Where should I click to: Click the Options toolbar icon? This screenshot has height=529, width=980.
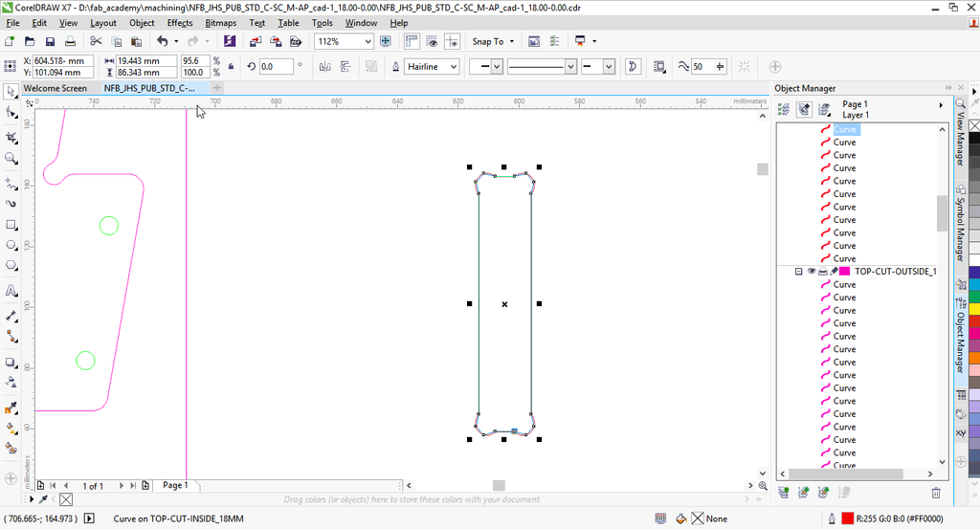pos(554,41)
